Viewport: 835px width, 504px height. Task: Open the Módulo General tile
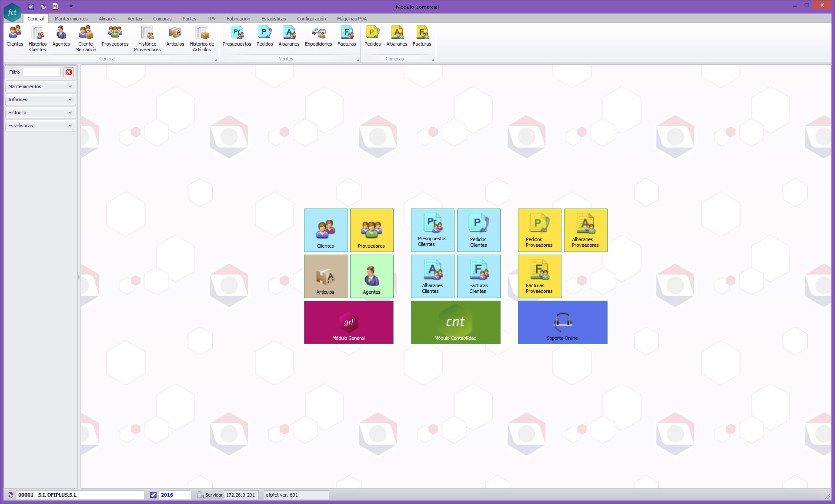tap(348, 322)
